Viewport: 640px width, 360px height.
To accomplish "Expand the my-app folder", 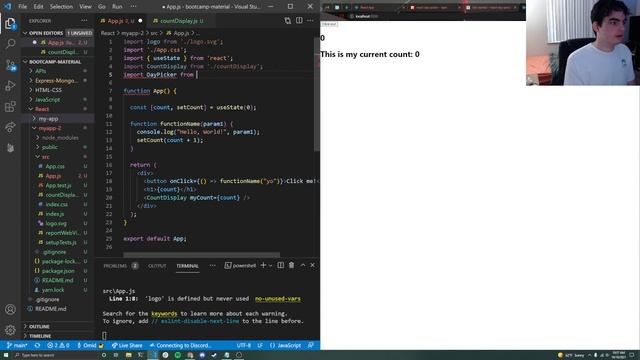I will [x=57, y=119].
